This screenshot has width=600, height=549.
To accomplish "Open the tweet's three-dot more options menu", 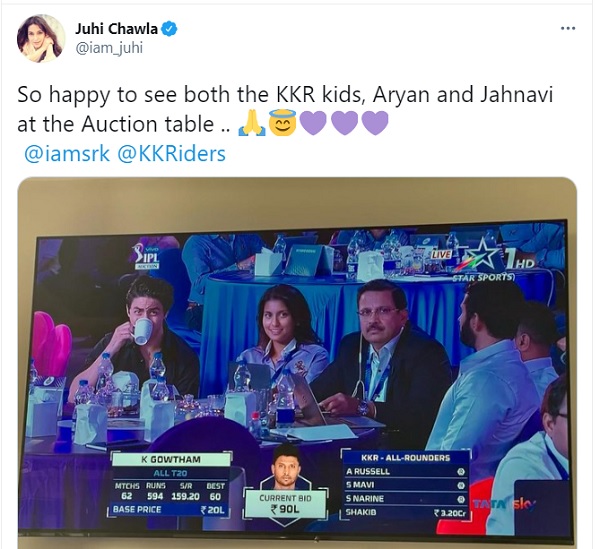I will 568,28.
